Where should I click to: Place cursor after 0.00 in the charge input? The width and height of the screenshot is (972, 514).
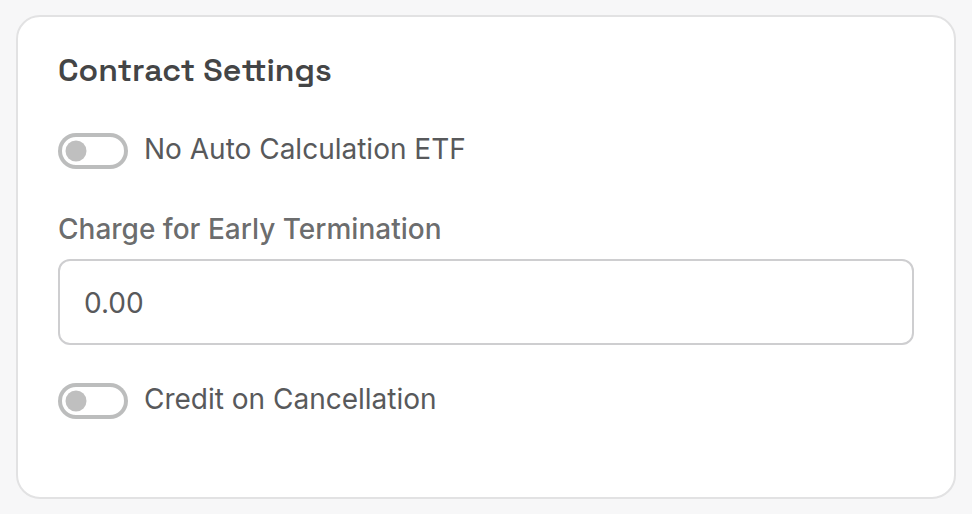point(144,303)
